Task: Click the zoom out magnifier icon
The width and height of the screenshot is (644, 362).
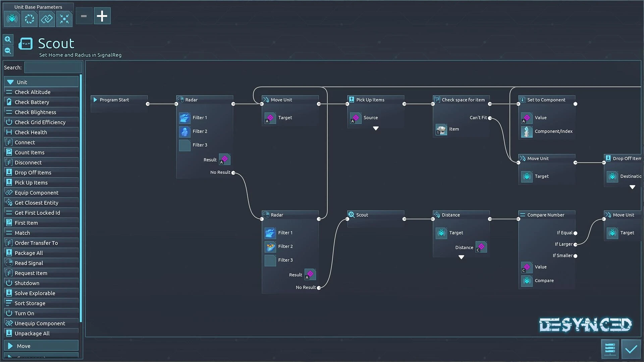Action: click(x=8, y=51)
